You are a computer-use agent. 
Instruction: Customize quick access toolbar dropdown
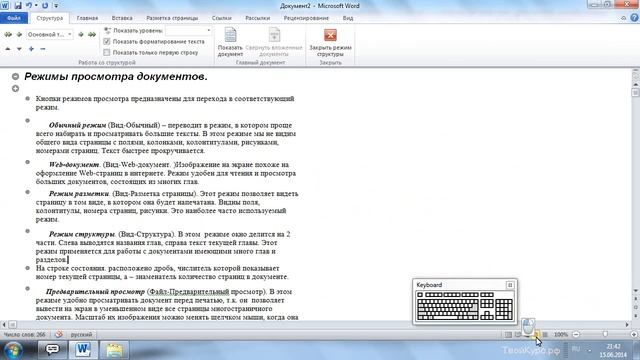[56, 6]
